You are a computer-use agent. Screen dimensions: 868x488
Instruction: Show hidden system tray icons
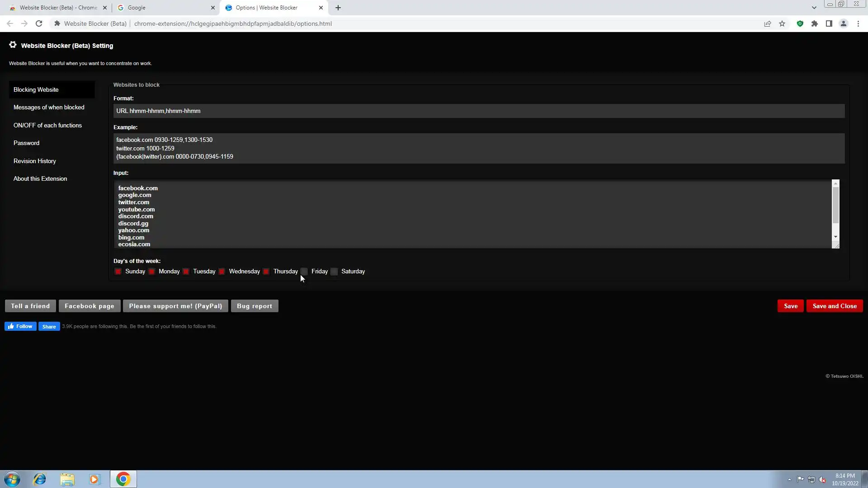(789, 479)
